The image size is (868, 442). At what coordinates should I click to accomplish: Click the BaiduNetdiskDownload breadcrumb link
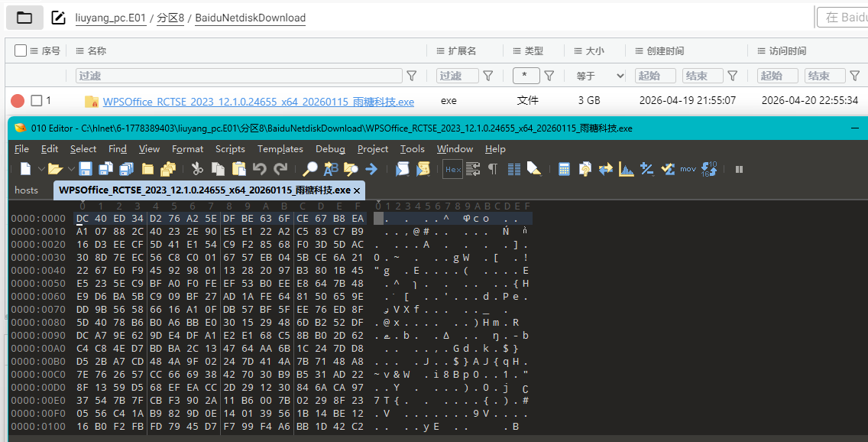click(250, 18)
